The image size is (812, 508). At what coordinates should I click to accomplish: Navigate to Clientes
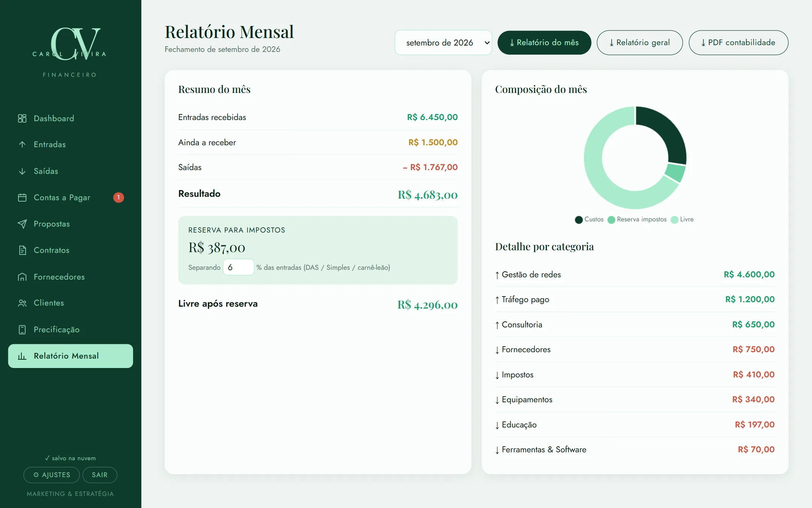(x=71, y=303)
